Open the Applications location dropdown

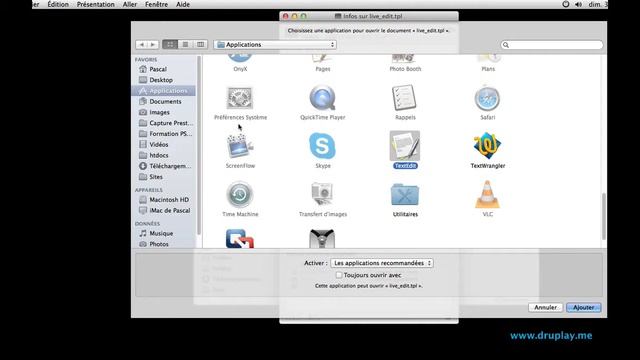(275, 44)
